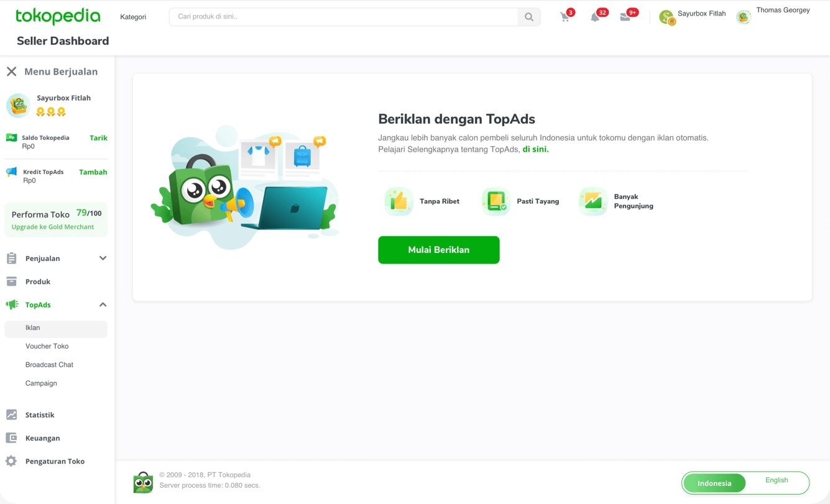Click the Pengaturan Toko gear icon
The width and height of the screenshot is (830, 504).
[11, 461]
